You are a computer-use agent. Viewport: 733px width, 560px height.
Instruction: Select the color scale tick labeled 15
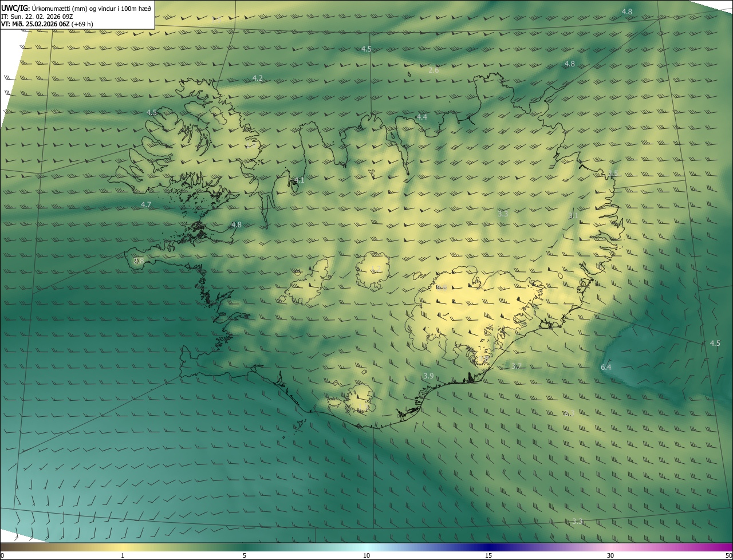click(488, 555)
